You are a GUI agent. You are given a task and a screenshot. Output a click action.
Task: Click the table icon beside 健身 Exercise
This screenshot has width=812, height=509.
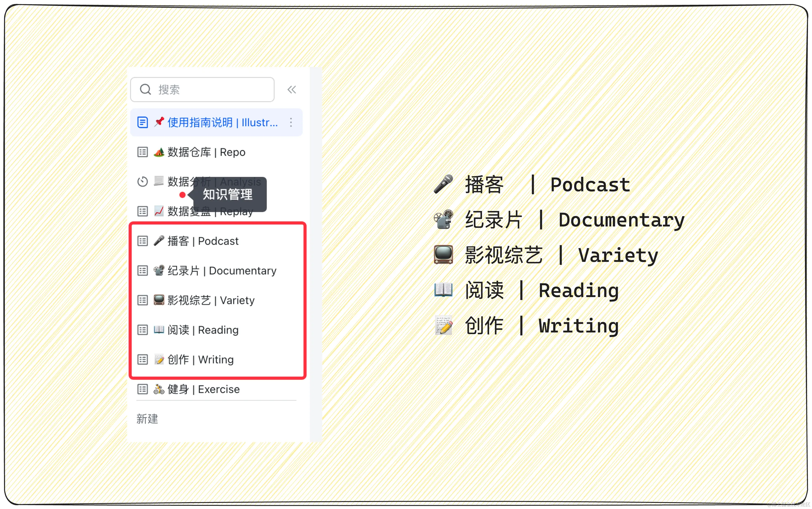143,389
